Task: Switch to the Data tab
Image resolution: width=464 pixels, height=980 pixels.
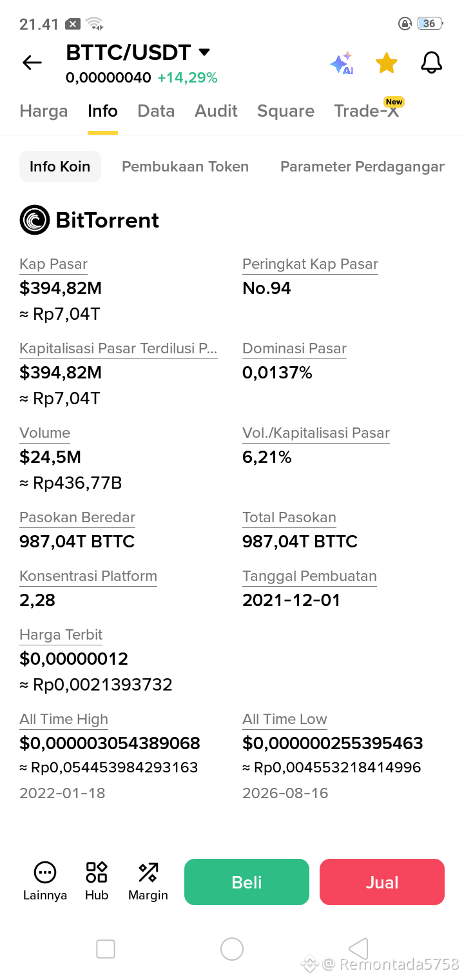Action: click(x=156, y=111)
